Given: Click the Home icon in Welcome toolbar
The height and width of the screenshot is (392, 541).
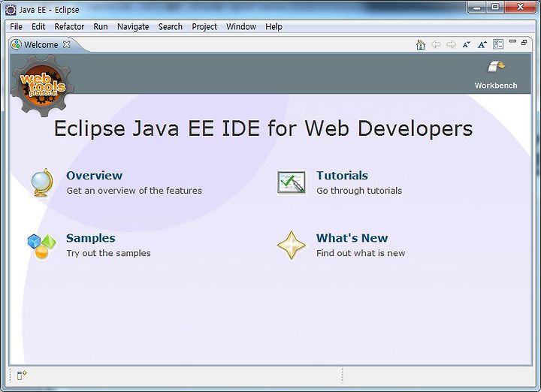Looking at the screenshot, I should [421, 44].
